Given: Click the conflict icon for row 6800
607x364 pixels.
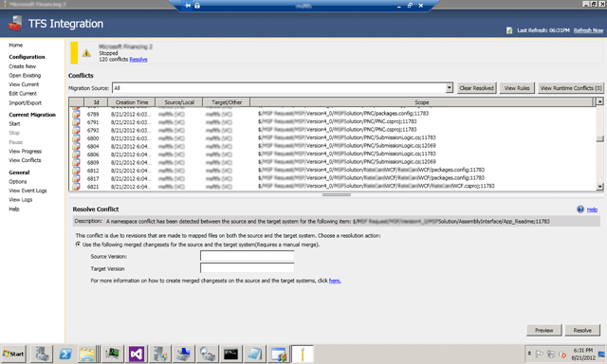Looking at the screenshot, I should 76,138.
